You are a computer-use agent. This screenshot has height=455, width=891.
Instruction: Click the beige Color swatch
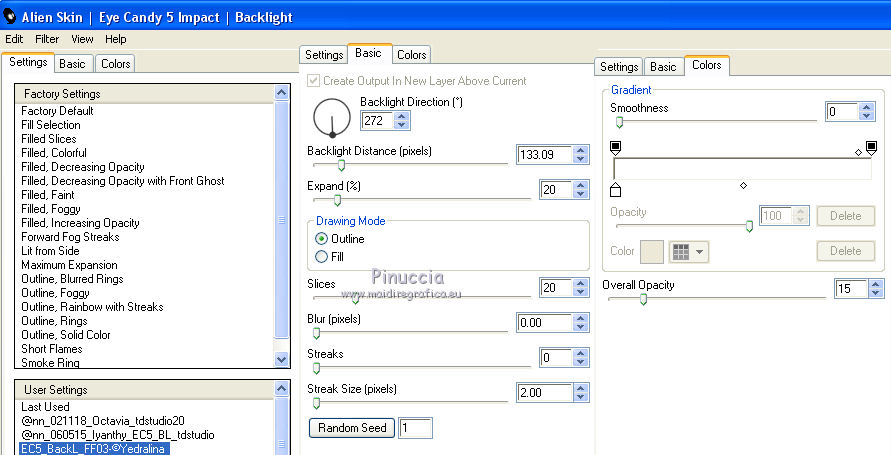click(x=652, y=252)
